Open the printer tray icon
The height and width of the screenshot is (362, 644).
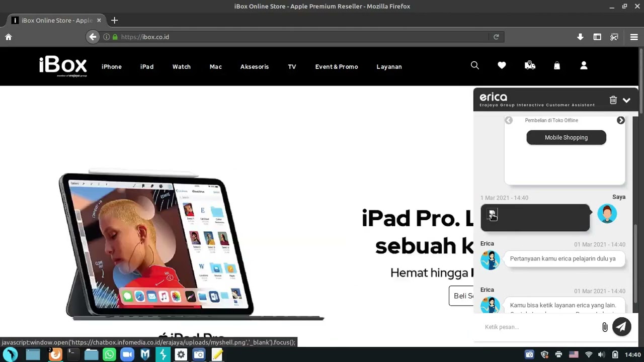[558, 354]
